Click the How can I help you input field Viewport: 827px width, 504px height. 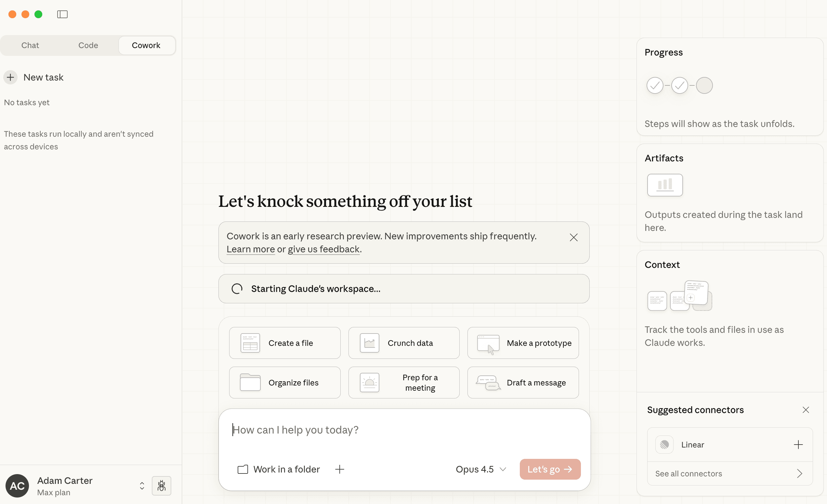click(369, 430)
